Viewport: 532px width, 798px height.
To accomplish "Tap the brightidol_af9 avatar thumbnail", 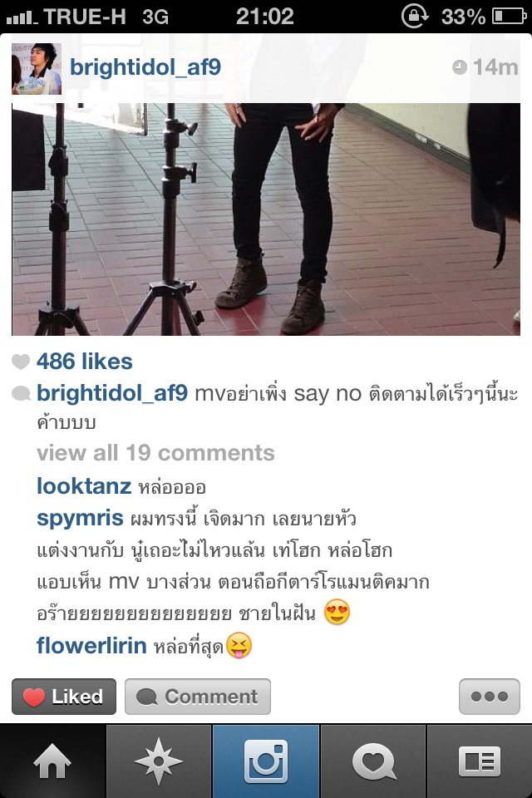I will (37, 69).
